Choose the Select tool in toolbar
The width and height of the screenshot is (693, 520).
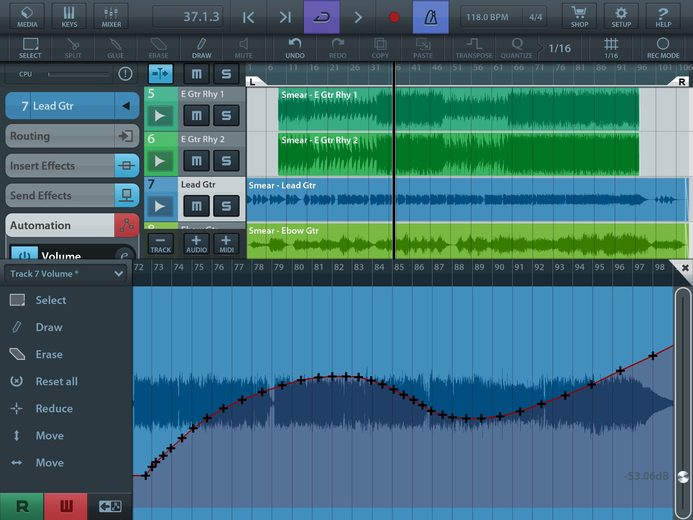(x=30, y=48)
